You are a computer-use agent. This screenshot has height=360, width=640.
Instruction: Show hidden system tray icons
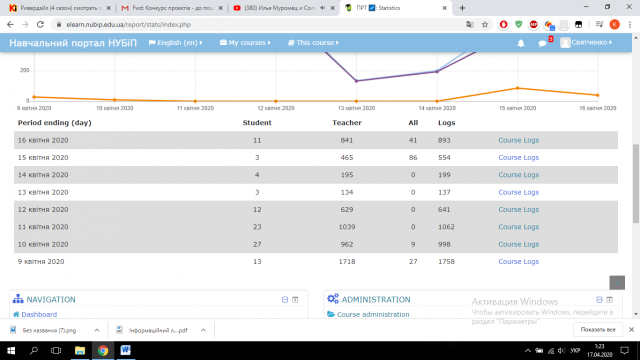(527, 351)
